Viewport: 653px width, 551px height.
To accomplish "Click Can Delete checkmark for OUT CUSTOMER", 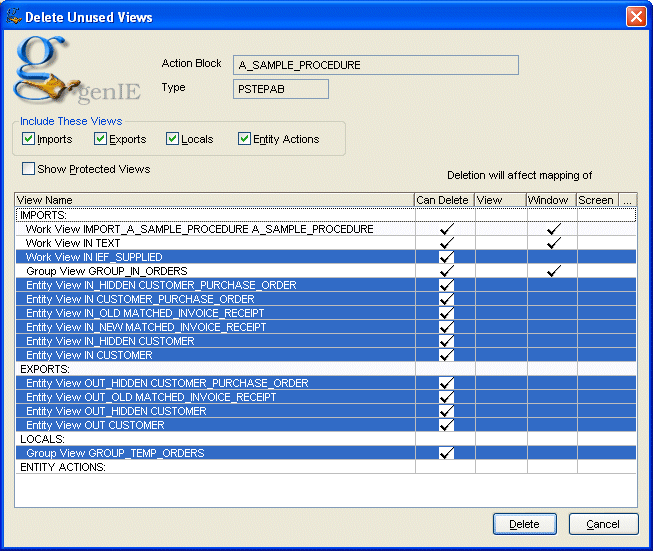I will click(446, 425).
